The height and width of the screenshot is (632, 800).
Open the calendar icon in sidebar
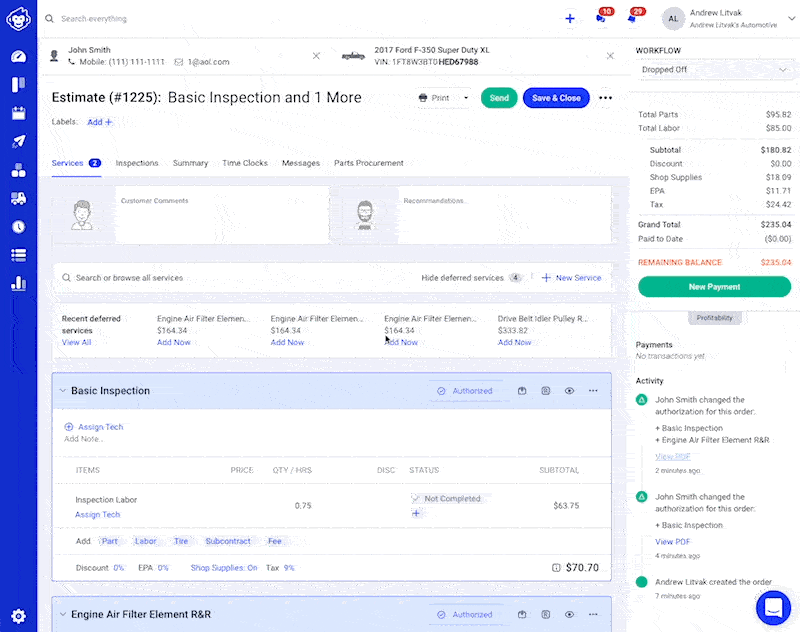click(x=18, y=113)
